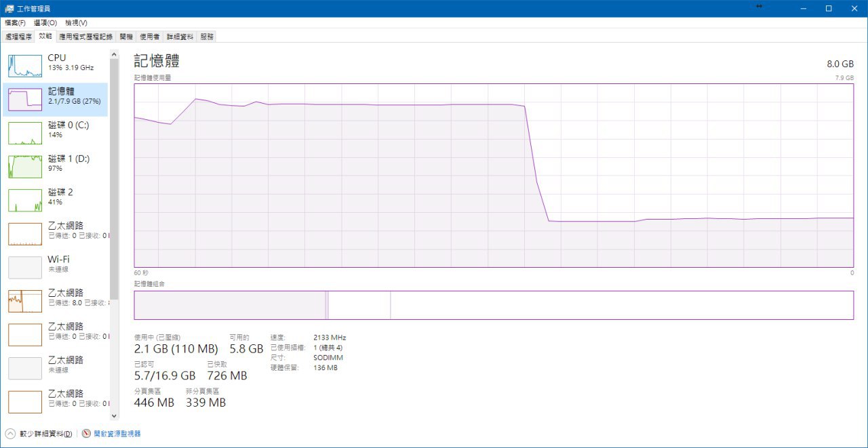The width and height of the screenshot is (868, 448).
Task: Open the 檔案(F) menu
Action: click(x=15, y=23)
